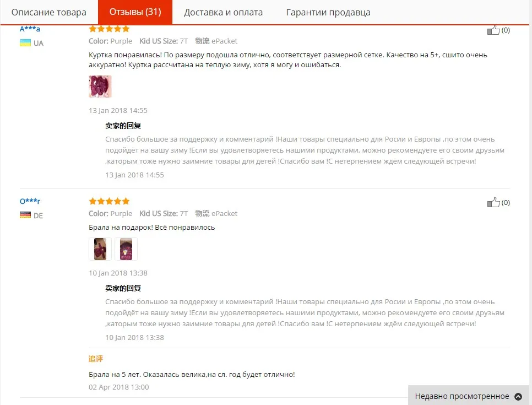532x405 pixels.
Task: Click star rating on O***r's review
Action: pos(109,201)
